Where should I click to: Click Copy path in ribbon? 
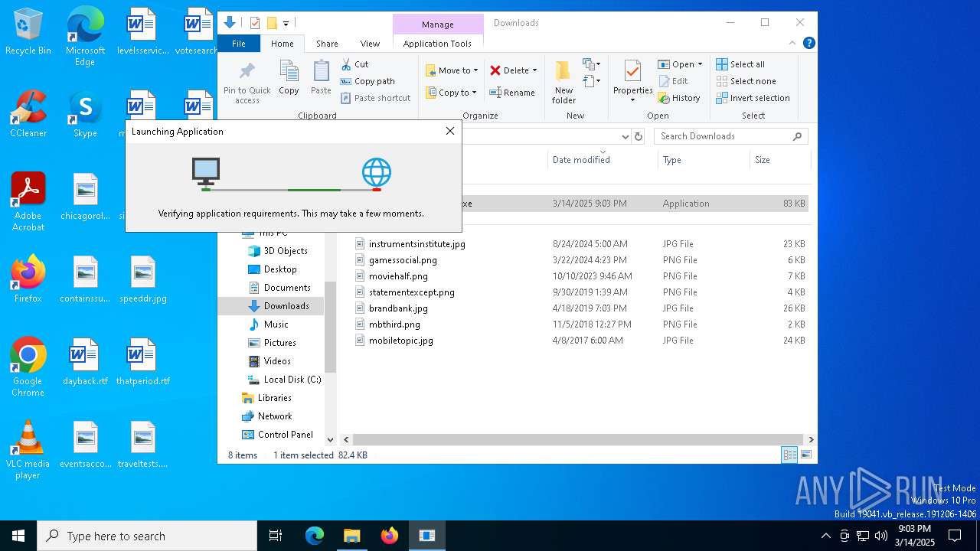tap(367, 81)
